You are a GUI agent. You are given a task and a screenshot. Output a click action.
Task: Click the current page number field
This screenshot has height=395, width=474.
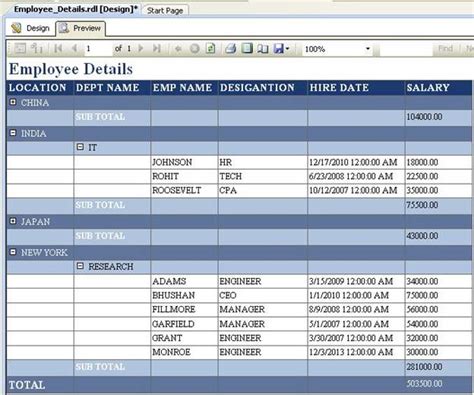coord(98,49)
